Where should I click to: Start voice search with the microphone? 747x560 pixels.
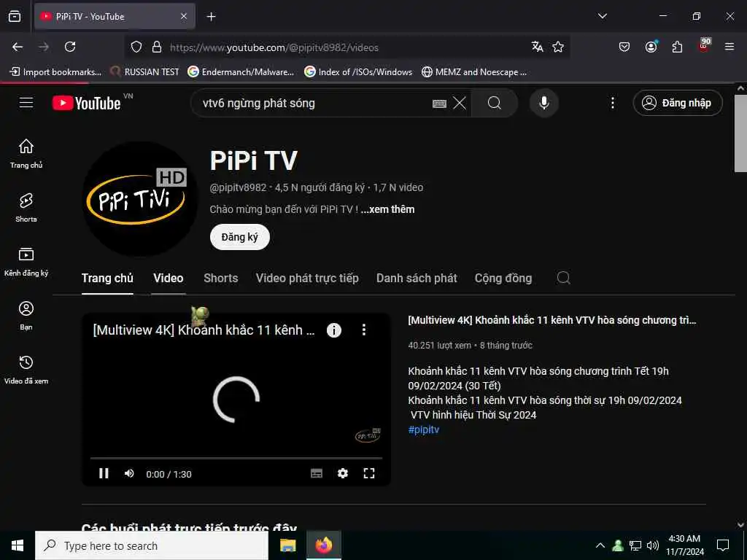click(543, 103)
